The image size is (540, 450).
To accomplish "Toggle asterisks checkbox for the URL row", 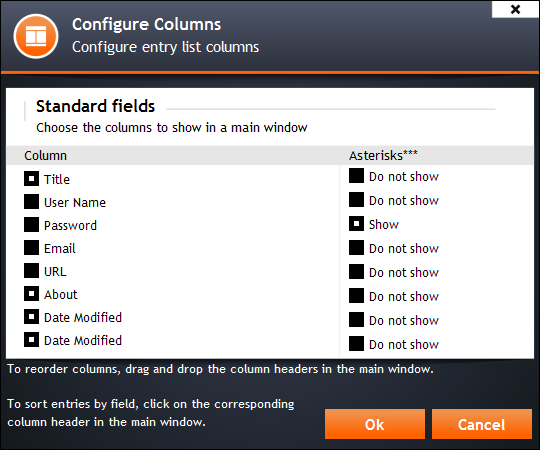I will coord(356,272).
